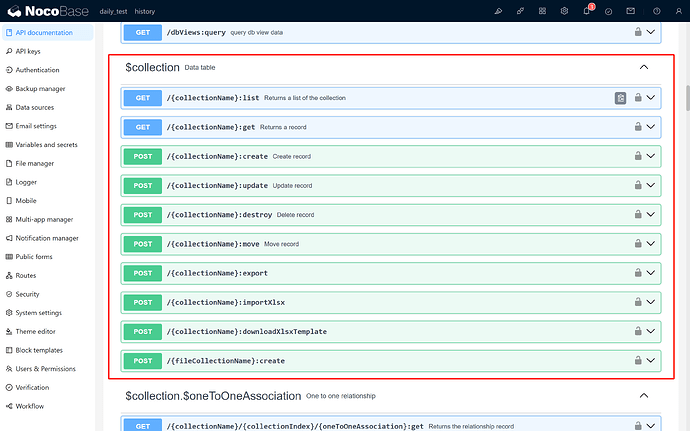Collapse the $collection section chevron

pyautogui.click(x=644, y=67)
